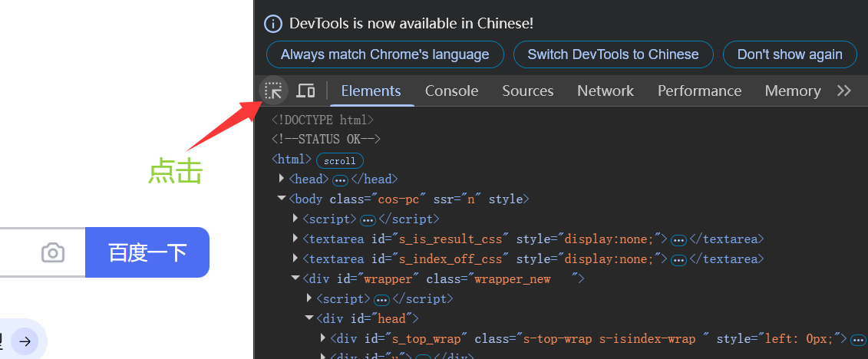Screen dimensions: 868x359
Task: Select the <!DOCTYPE html> line
Action: tap(323, 120)
